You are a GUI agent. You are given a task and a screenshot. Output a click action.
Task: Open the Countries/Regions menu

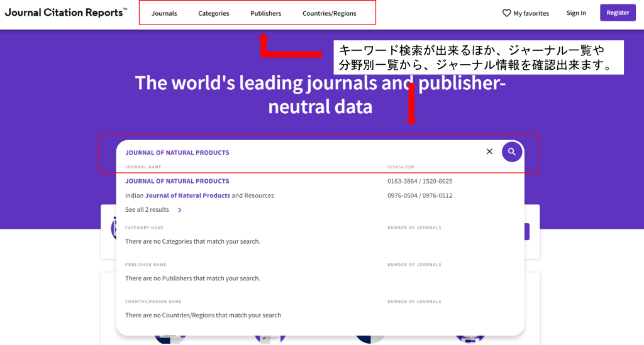coord(330,13)
